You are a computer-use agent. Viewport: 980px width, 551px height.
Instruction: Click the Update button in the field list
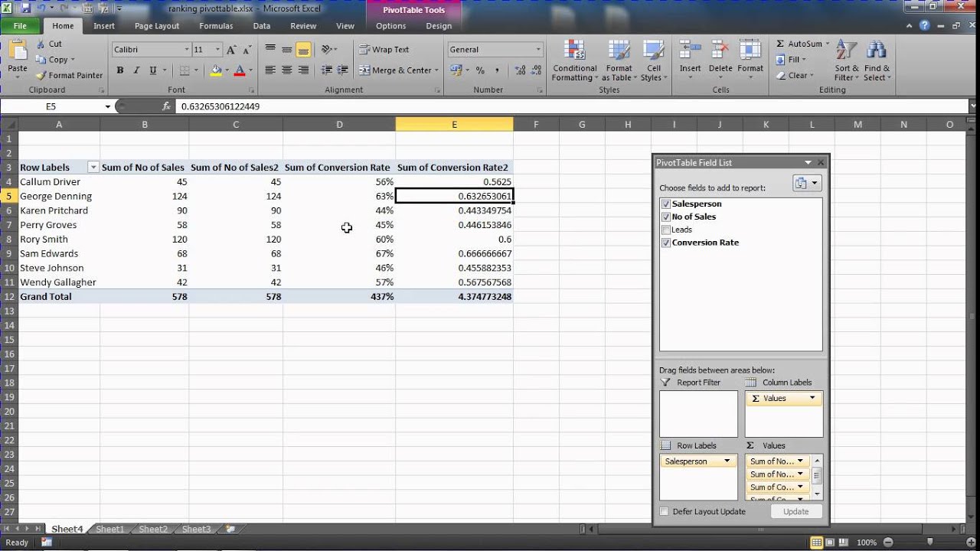tap(796, 511)
